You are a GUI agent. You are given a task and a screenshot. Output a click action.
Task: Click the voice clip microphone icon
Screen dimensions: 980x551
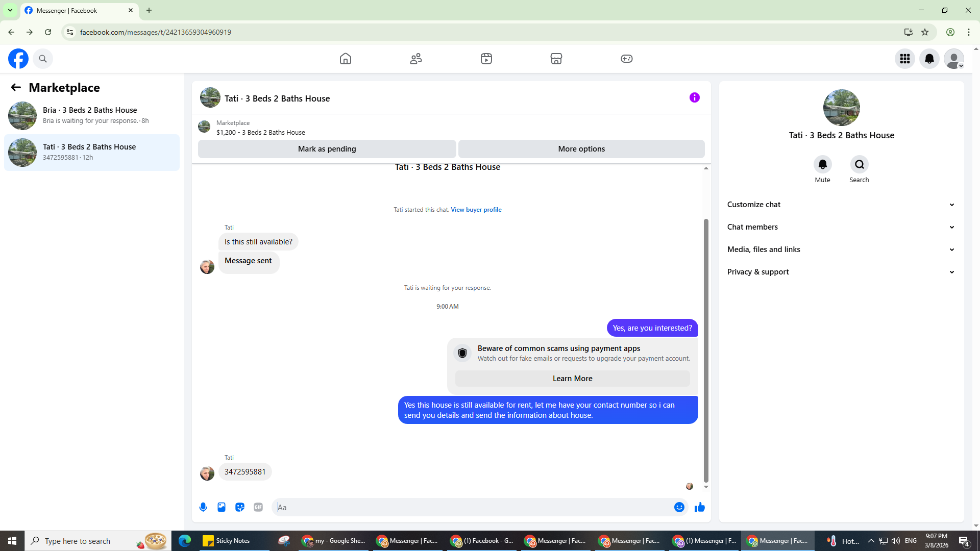tap(203, 507)
